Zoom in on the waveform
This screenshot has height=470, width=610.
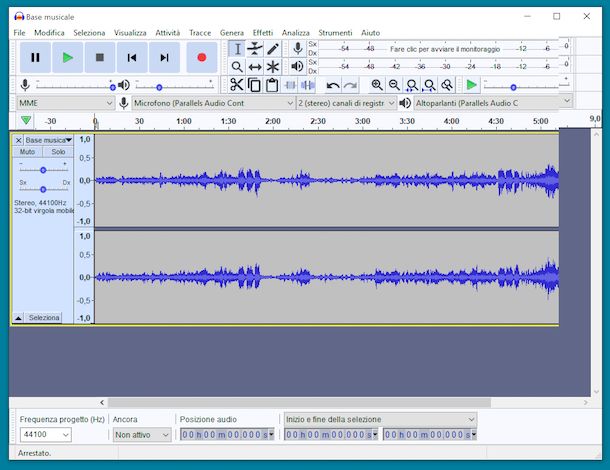pyautogui.click(x=377, y=85)
